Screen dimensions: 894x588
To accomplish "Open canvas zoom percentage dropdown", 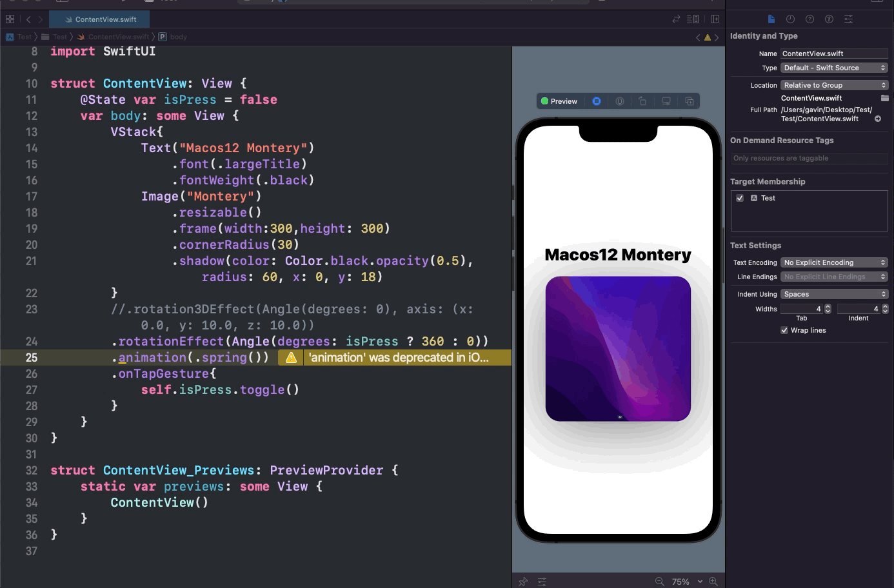I will [x=687, y=582].
